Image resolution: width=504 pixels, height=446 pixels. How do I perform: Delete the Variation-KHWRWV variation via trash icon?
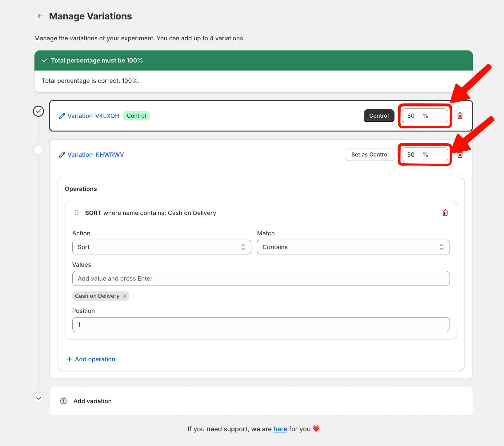[x=460, y=155]
